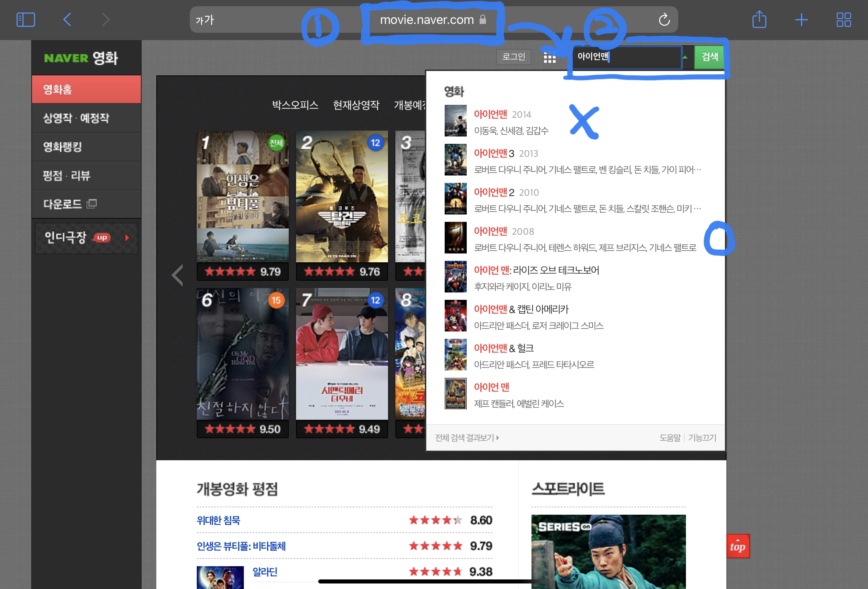Select 아이언맨 & 캡틴 아메리카 suggestion
This screenshot has width=868, height=589.
[x=575, y=316]
